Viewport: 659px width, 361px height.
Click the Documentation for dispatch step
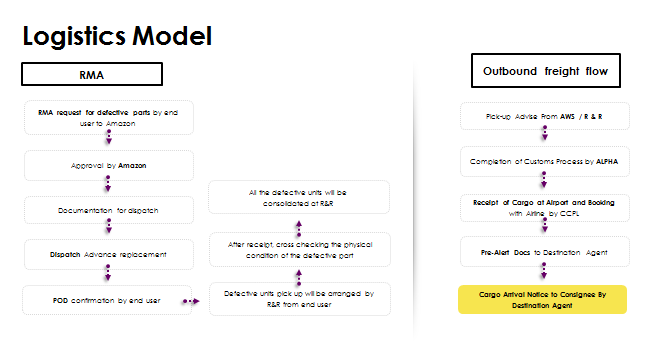tap(109, 210)
